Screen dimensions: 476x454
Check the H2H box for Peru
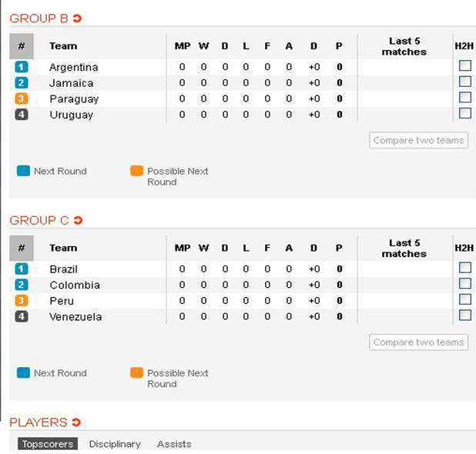click(465, 299)
